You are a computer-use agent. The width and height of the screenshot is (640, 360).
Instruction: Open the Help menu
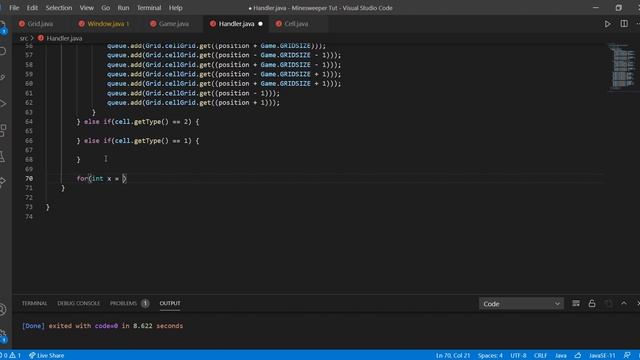tap(176, 8)
